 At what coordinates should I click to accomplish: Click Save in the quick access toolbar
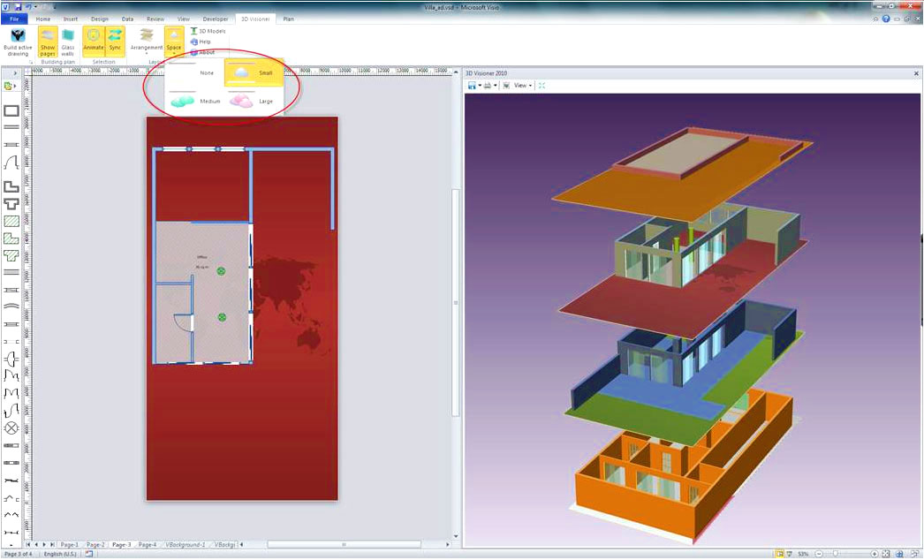[17, 7]
